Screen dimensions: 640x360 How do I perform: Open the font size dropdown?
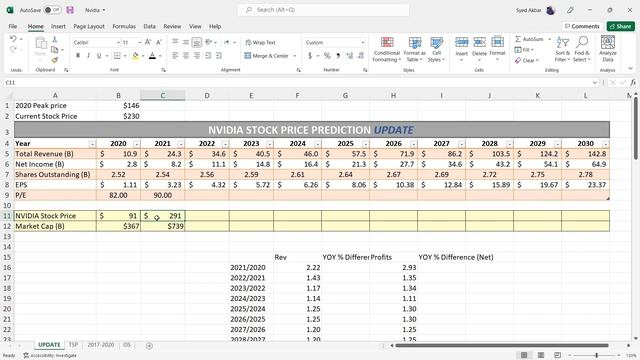[139, 42]
